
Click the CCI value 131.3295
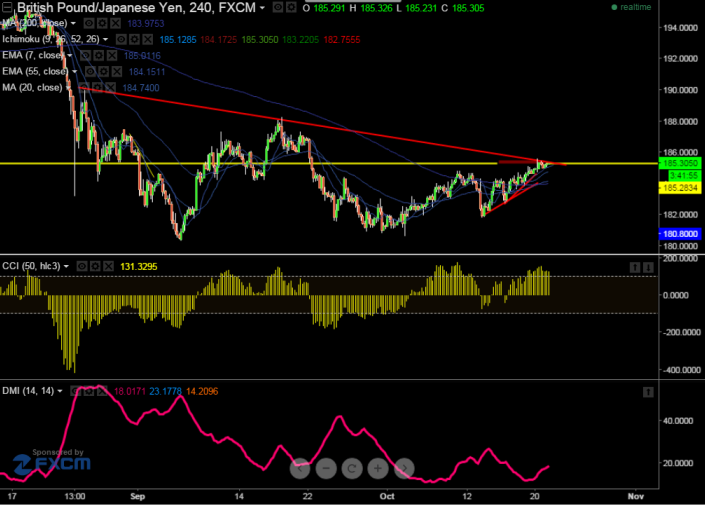point(139,267)
